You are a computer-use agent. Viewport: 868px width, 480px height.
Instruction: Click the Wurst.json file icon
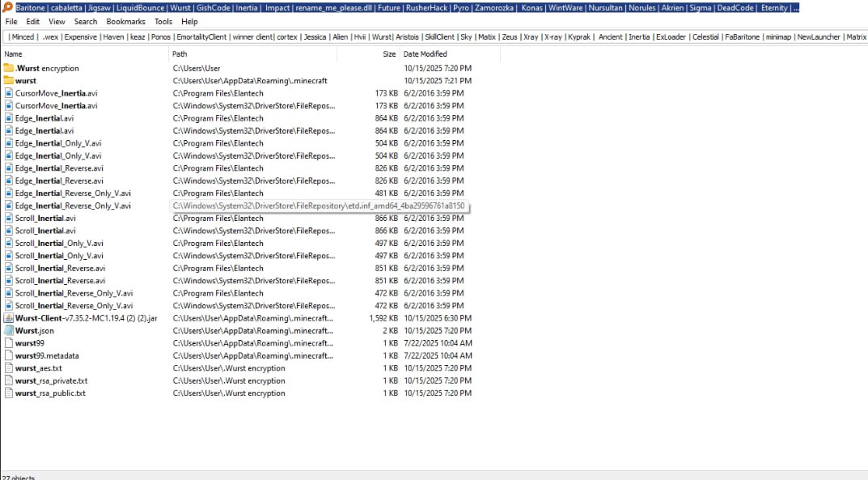(9, 330)
